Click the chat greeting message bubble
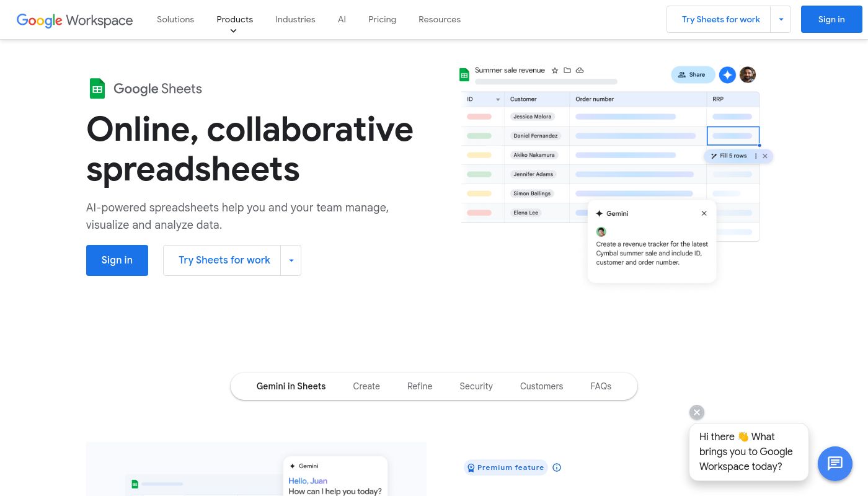Screen dimensions: 868x496 coord(749,452)
